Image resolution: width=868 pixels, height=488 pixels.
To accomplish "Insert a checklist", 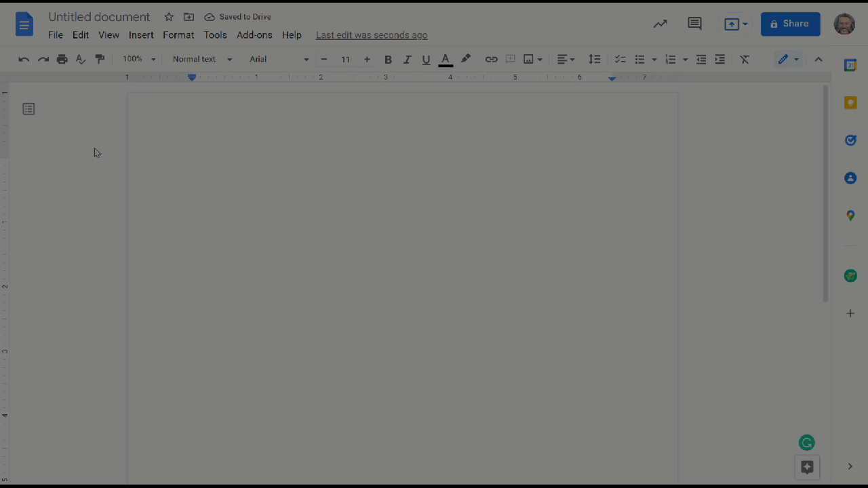I will coord(620,60).
